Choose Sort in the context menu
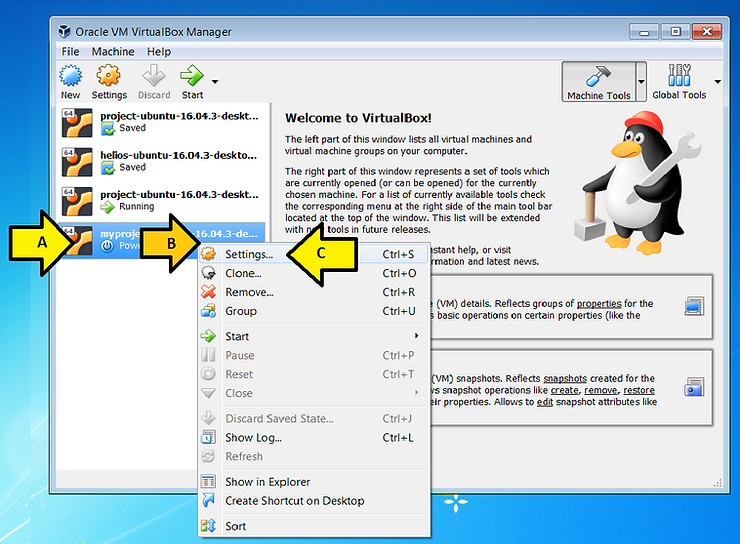The height and width of the screenshot is (544, 740). click(x=313, y=526)
